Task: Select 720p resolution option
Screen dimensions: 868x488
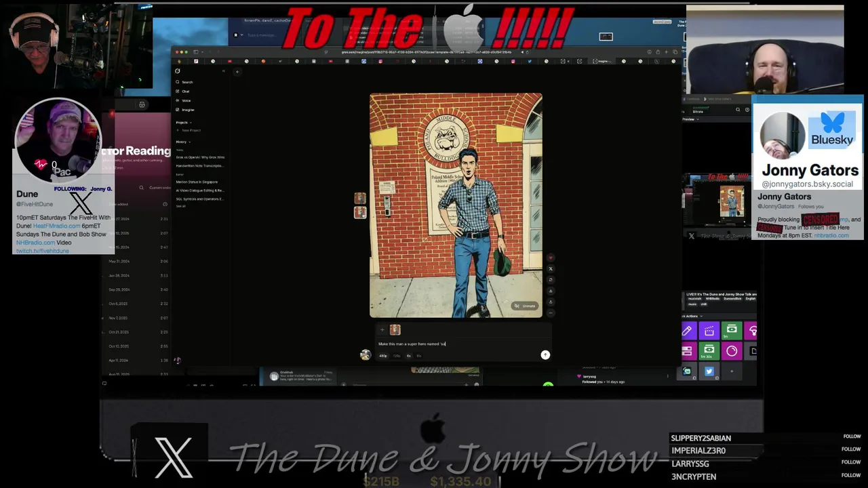Action: 397,356
